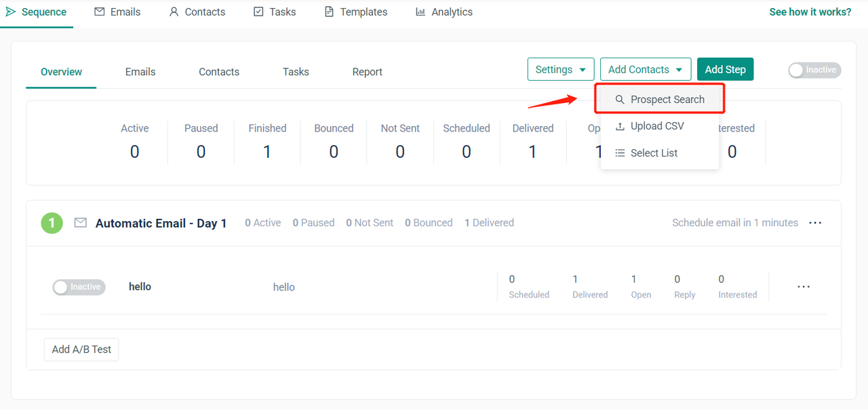This screenshot has width=868, height=410.
Task: Click the document icon beside Templates
Action: tap(330, 12)
